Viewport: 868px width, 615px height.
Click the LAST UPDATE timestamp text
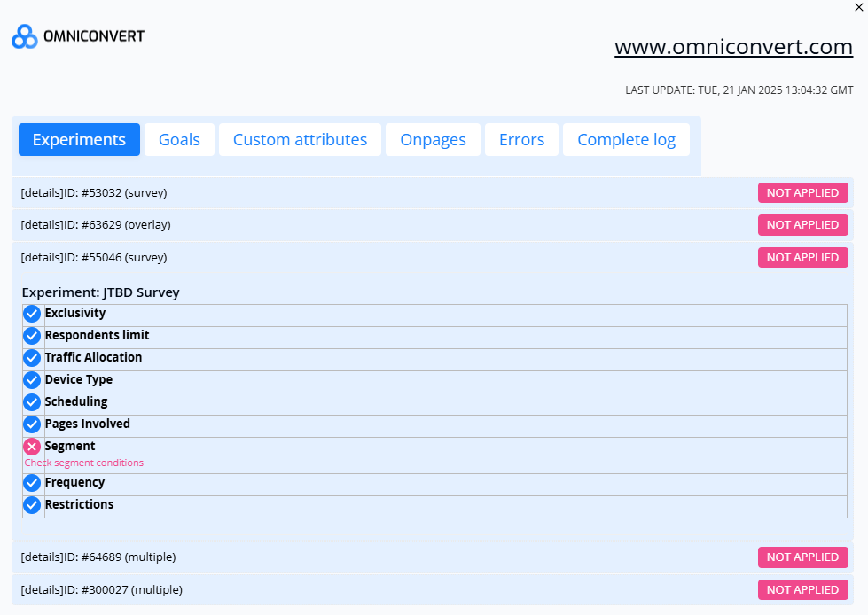[739, 90]
